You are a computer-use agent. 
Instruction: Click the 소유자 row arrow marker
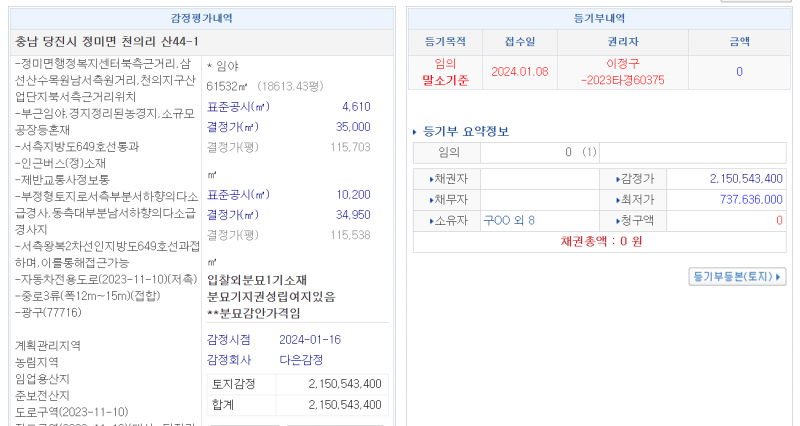tap(431, 221)
